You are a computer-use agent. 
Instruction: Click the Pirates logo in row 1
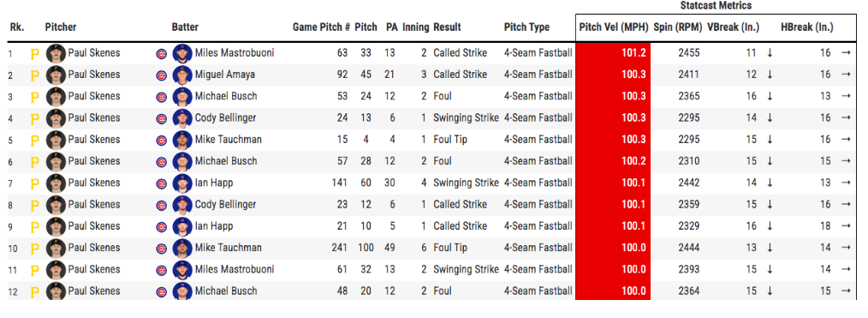(x=35, y=54)
